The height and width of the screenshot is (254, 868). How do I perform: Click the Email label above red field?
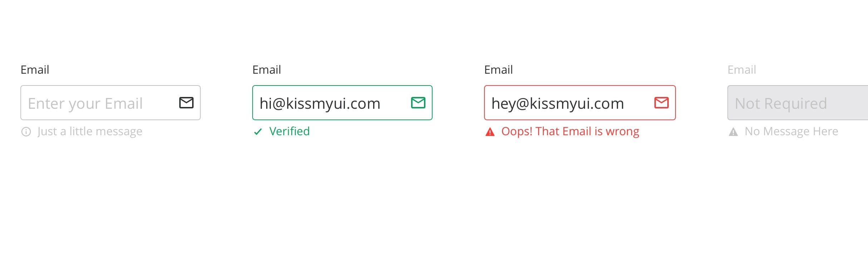tap(498, 69)
